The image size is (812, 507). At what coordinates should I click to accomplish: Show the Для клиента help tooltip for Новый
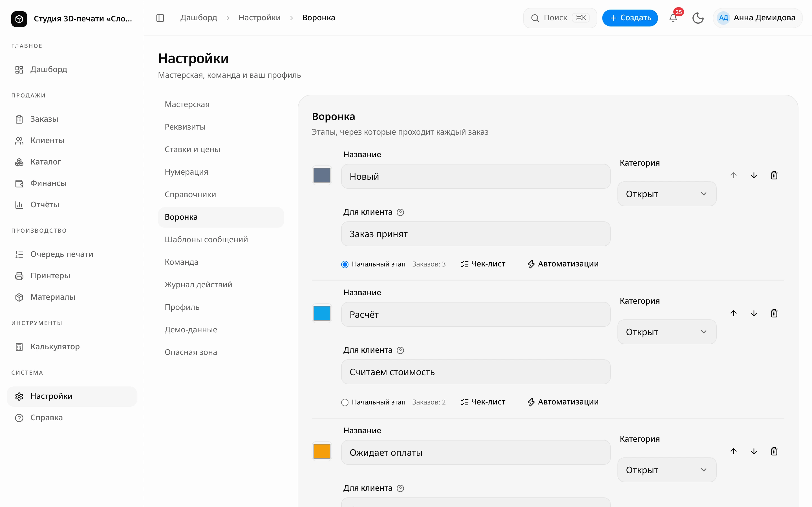(x=400, y=212)
